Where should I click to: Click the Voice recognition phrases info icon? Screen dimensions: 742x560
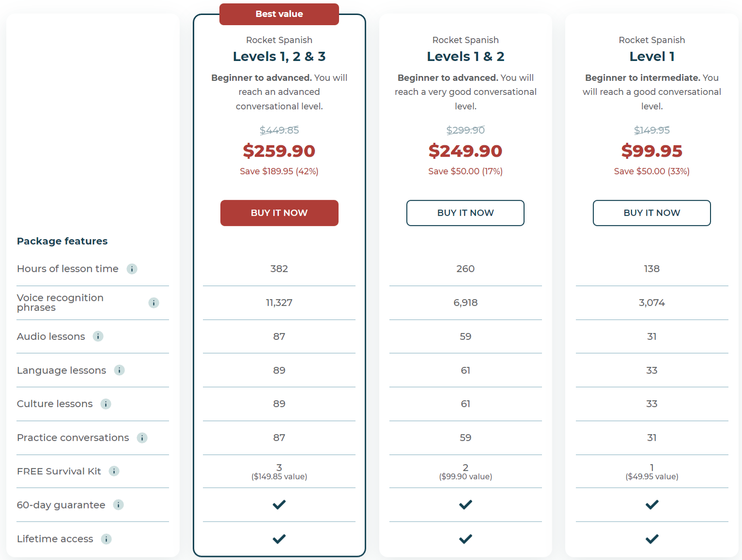pos(154,303)
